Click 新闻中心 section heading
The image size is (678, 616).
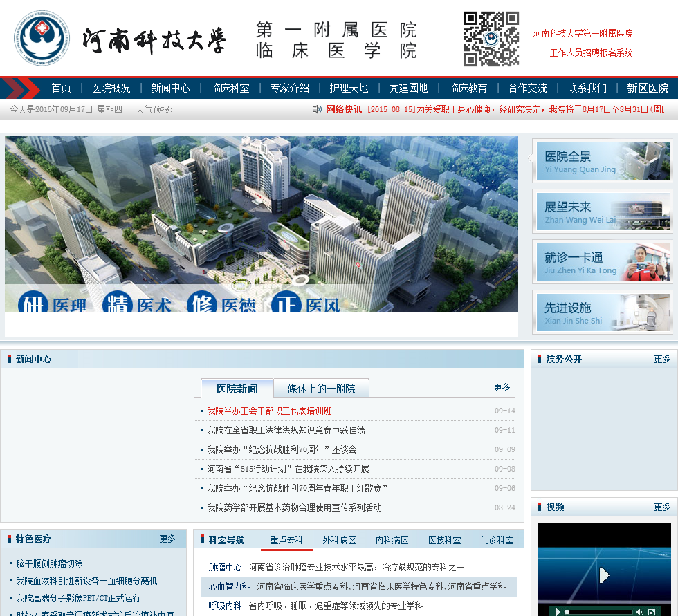pyautogui.click(x=33, y=359)
